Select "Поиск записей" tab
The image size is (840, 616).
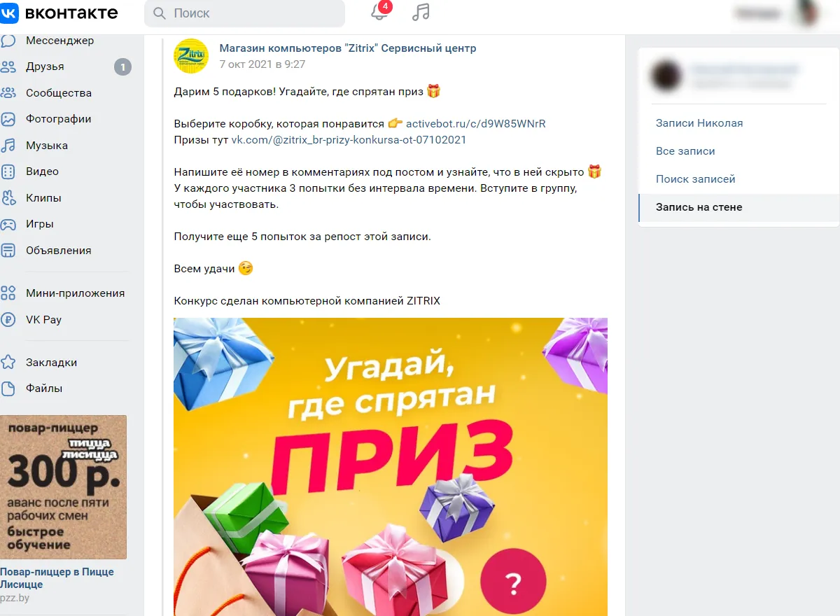pyautogui.click(x=696, y=179)
